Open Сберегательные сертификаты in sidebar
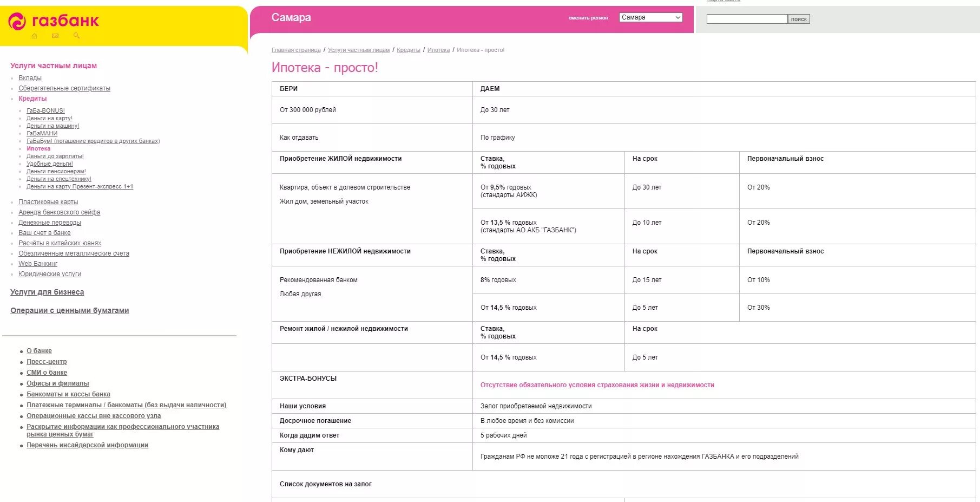This screenshot has width=980, height=502. click(x=64, y=88)
